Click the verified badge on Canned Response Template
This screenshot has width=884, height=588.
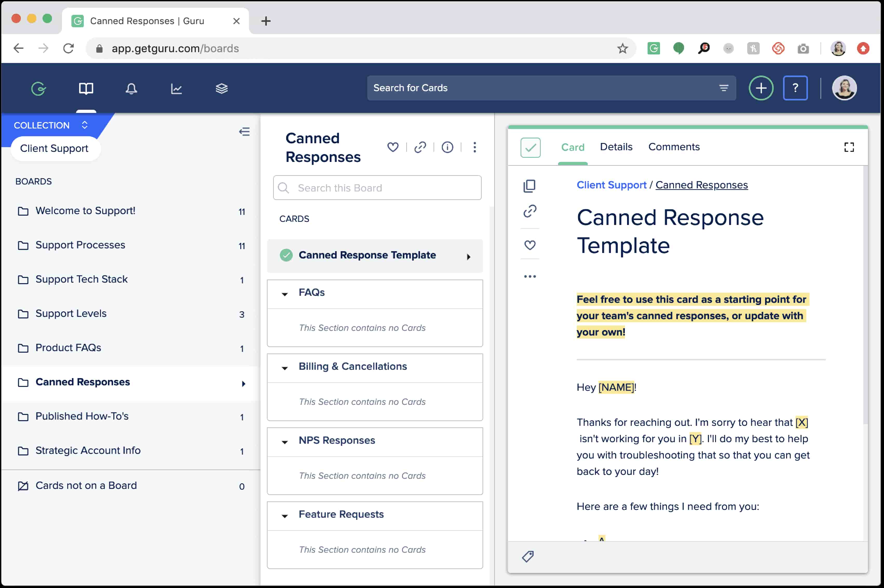point(286,255)
